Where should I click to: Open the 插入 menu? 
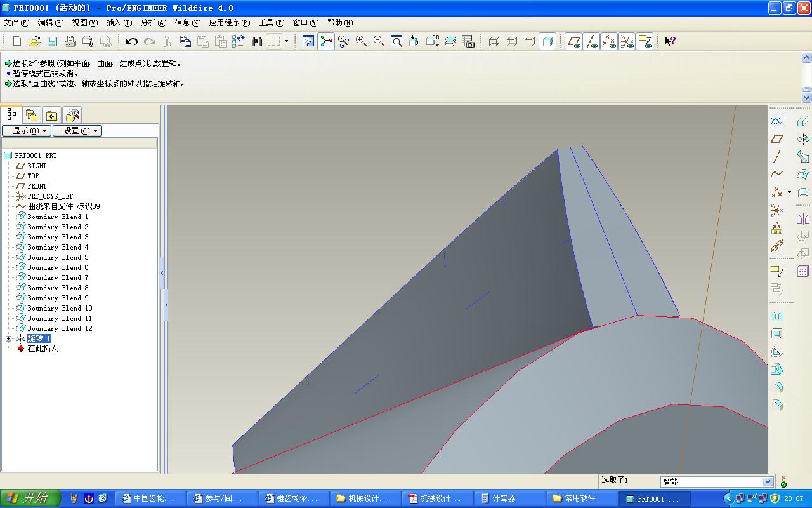point(119,23)
